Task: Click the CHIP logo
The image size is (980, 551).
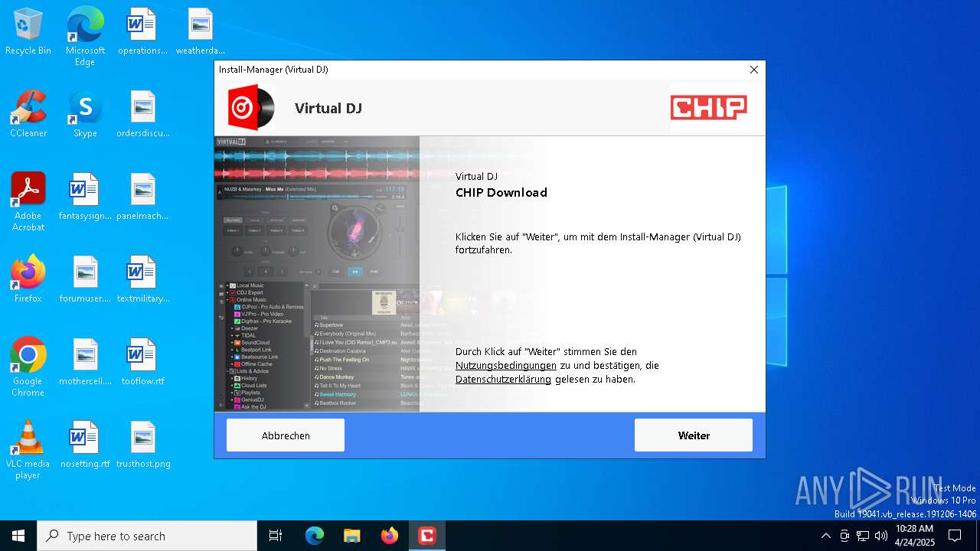Action: [x=709, y=108]
